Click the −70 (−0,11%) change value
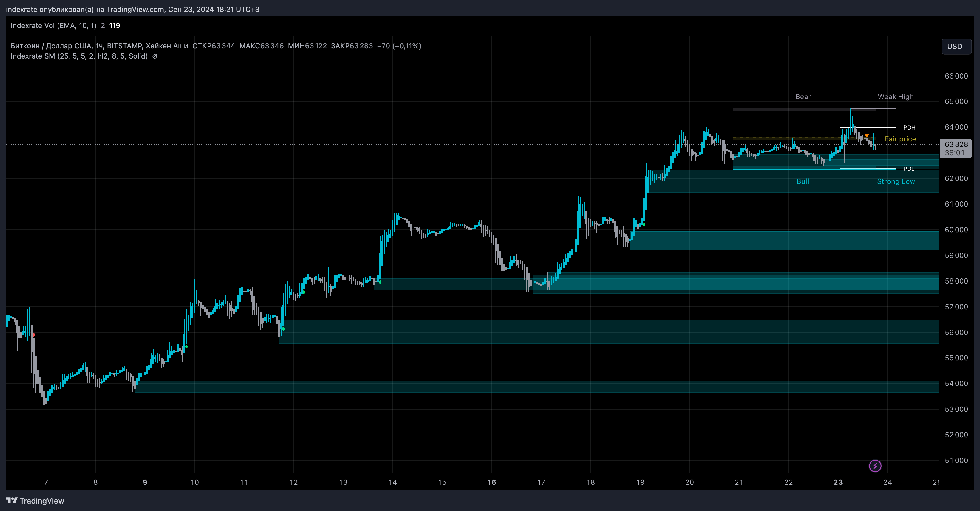This screenshot has height=511, width=980. click(399, 46)
